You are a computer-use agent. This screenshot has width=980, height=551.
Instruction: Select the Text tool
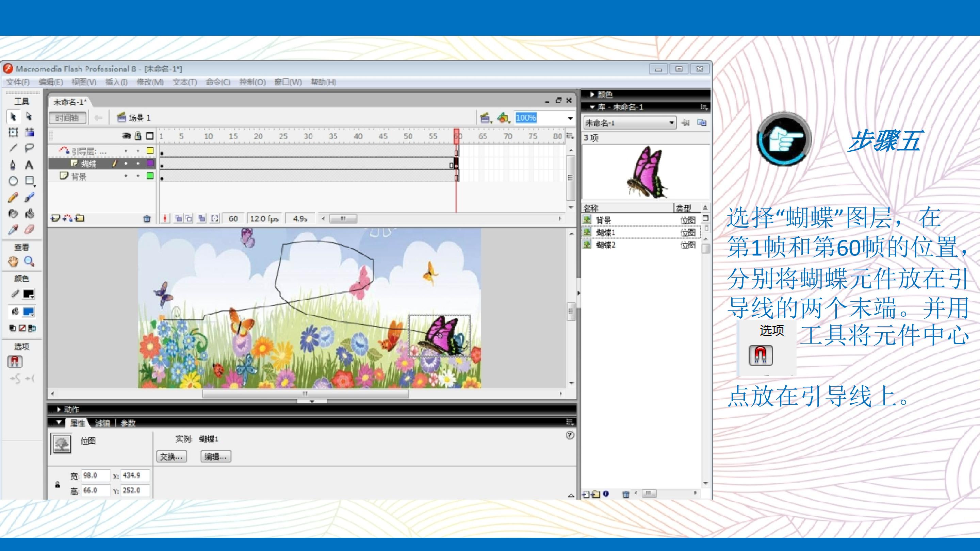point(29,165)
